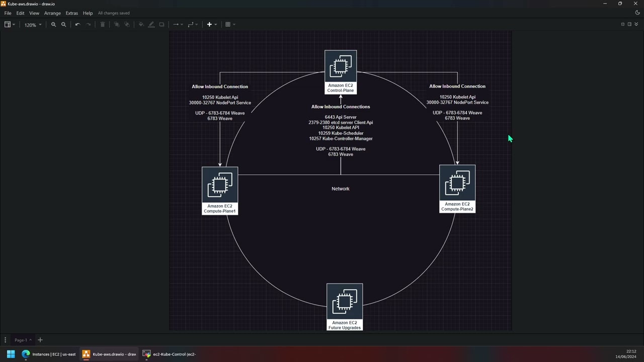Select center Allow Inbound Connections heading
Screen dimensions: 644x362
click(x=341, y=107)
